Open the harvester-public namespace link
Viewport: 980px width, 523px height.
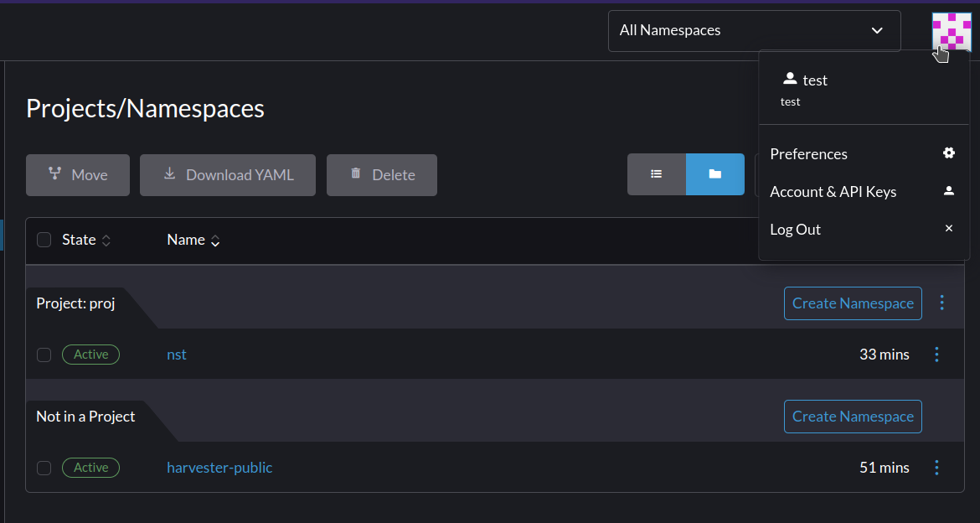pos(219,468)
